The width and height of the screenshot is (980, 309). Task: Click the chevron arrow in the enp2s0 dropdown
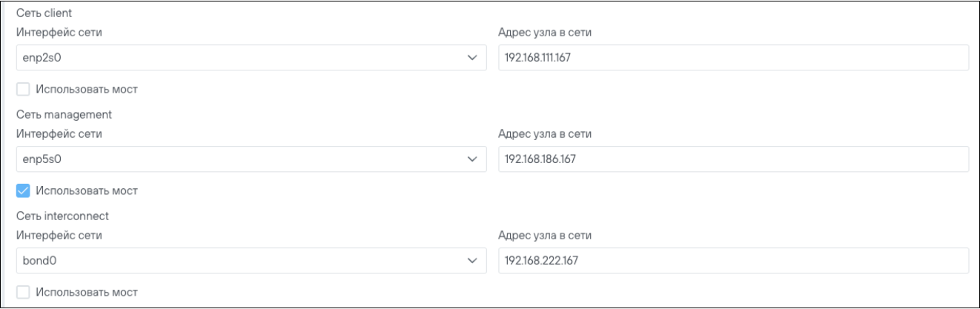coord(471,58)
